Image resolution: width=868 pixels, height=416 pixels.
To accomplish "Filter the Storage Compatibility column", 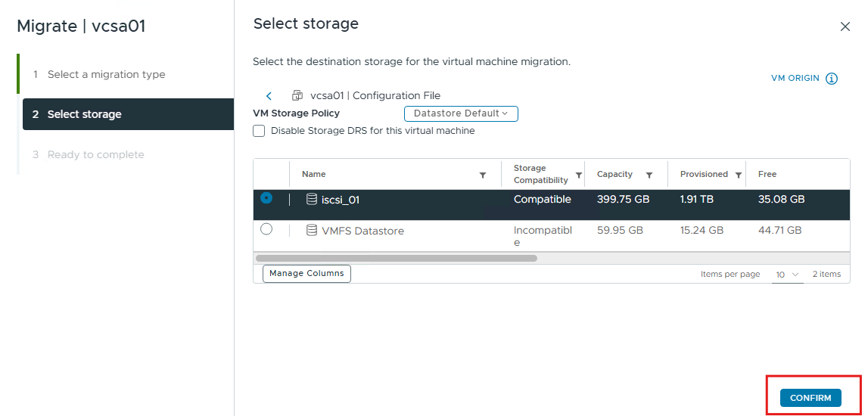I will 578,175.
